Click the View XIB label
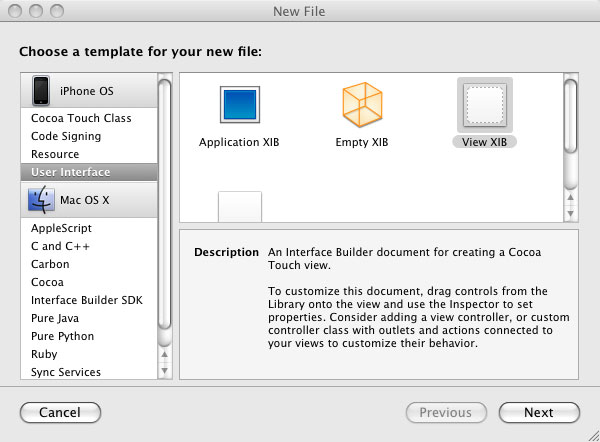 click(x=484, y=142)
